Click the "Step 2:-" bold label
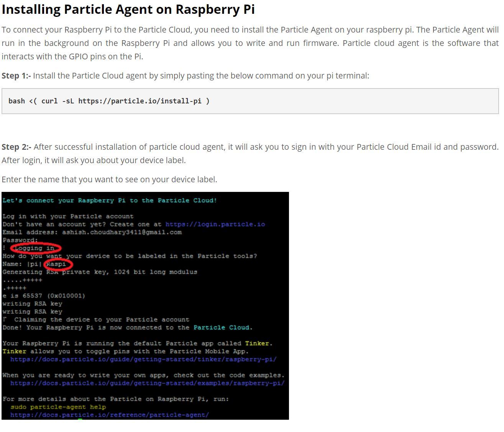Screen dimensions: 504x432 click(x=16, y=147)
